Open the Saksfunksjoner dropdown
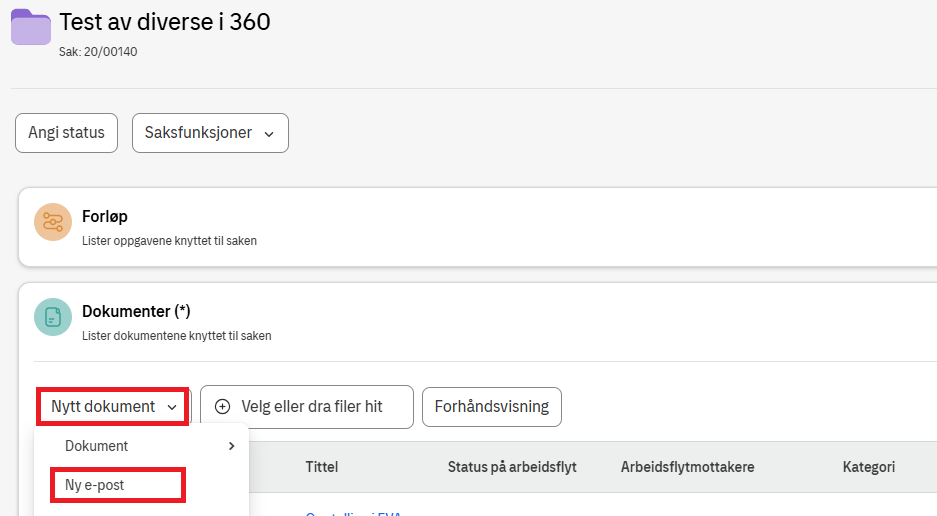This screenshot has height=516, width=937. pyautogui.click(x=210, y=133)
